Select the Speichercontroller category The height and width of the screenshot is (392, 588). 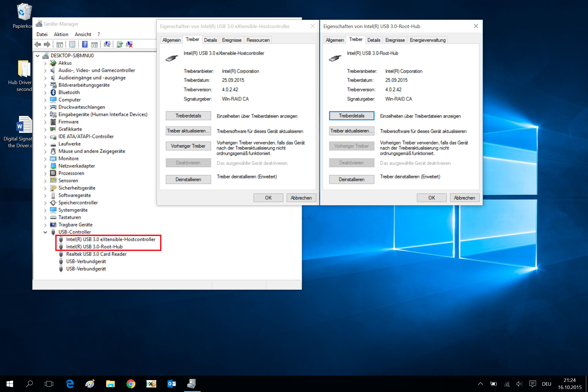click(78, 203)
